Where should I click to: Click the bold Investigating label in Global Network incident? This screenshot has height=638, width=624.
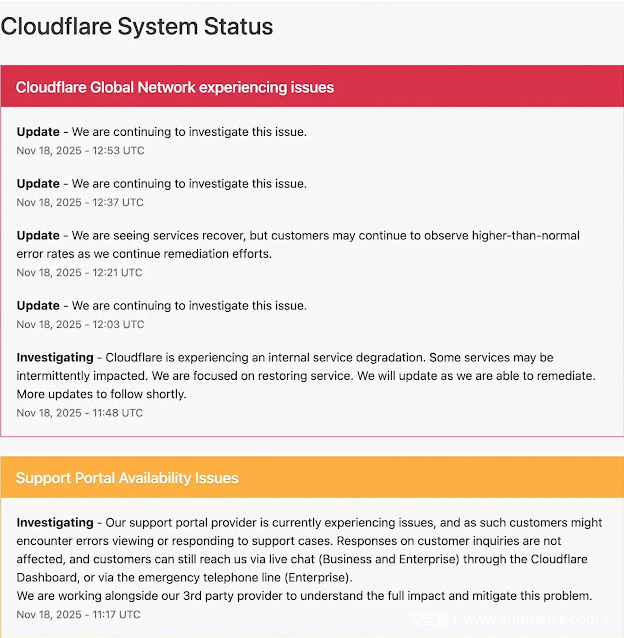tap(55, 357)
